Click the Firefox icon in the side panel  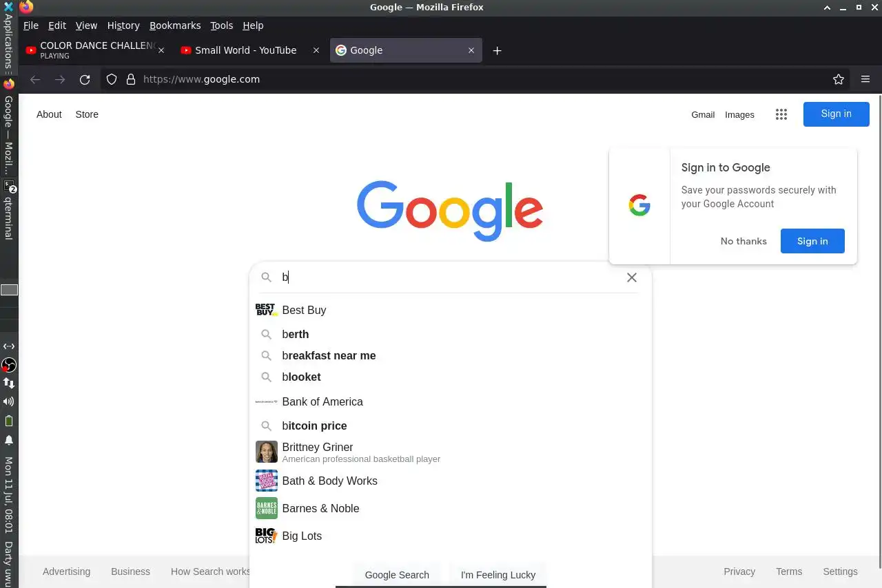(x=9, y=84)
